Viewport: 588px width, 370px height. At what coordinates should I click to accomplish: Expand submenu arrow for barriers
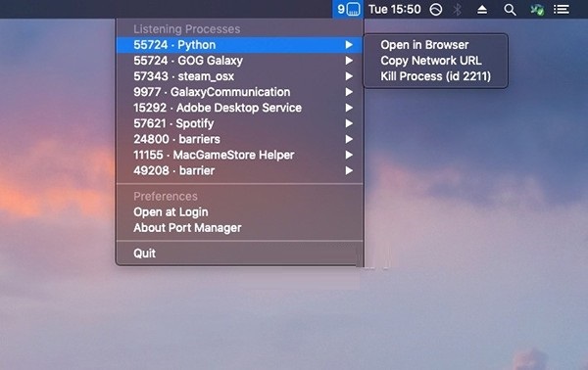(349, 139)
